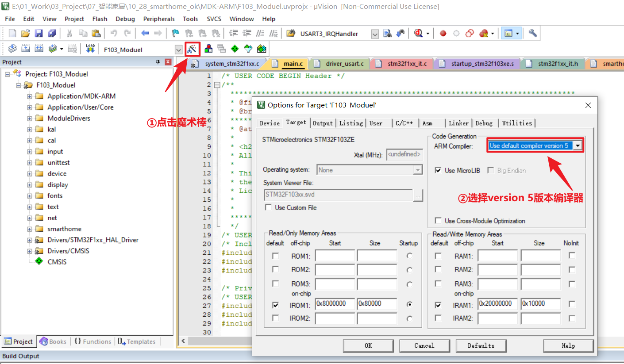Open the Output options tab
Image resolution: width=624 pixels, height=364 pixels.
(323, 123)
